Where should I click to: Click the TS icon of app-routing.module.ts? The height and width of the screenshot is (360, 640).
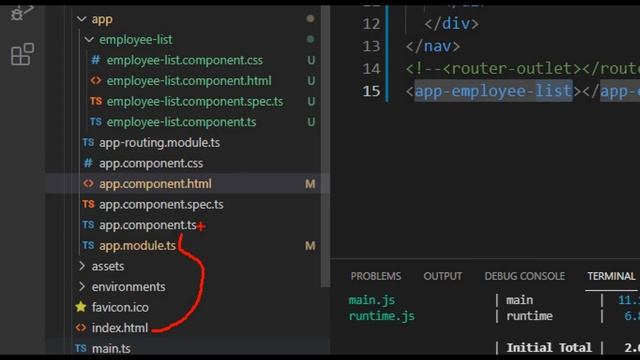coord(88,142)
